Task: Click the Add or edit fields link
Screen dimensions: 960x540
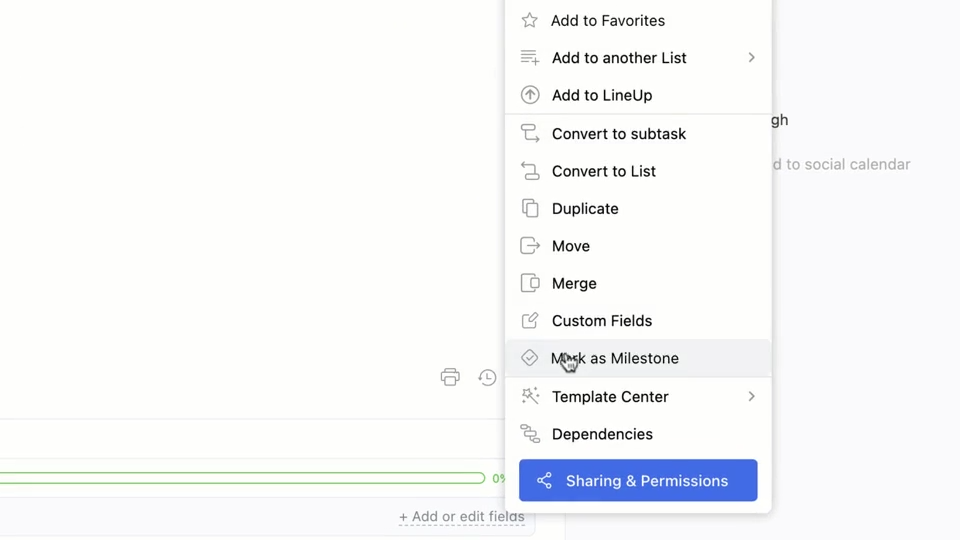Action: coord(462,517)
